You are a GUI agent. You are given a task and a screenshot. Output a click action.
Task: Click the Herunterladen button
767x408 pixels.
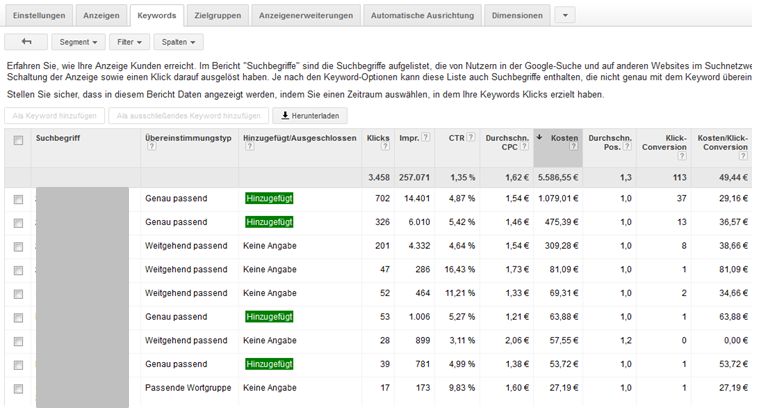pyautogui.click(x=310, y=116)
